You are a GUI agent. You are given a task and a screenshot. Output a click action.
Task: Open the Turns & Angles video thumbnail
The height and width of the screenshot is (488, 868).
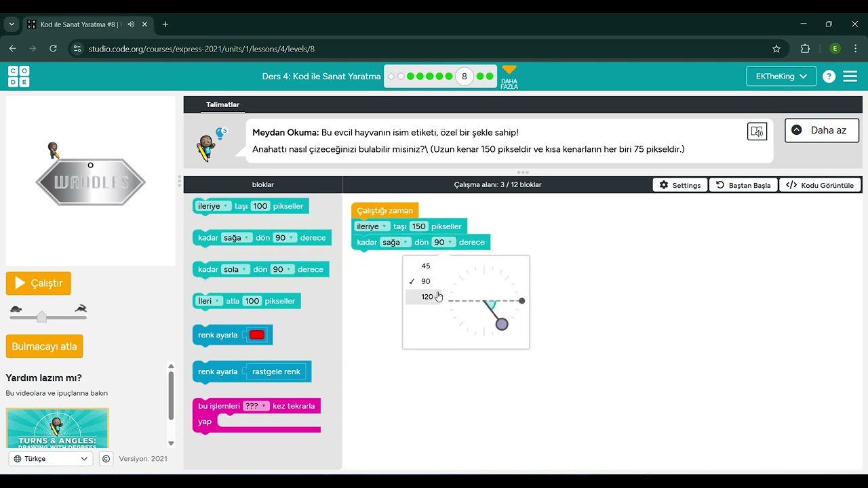coord(57,428)
